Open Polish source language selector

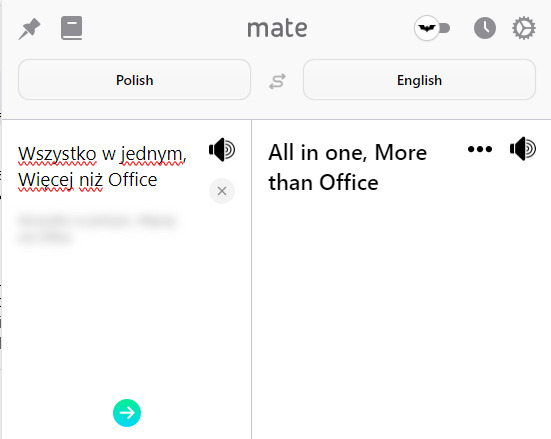(x=134, y=80)
